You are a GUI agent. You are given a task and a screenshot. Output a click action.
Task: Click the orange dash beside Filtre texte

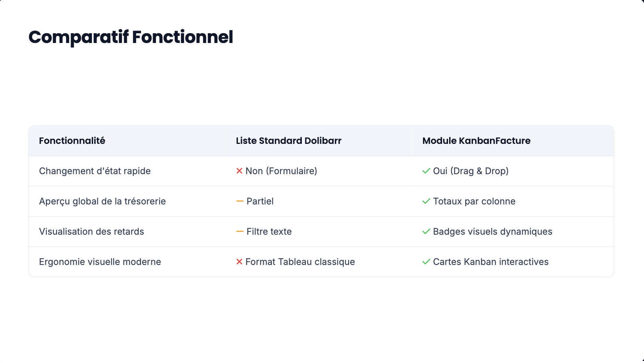[240, 231]
